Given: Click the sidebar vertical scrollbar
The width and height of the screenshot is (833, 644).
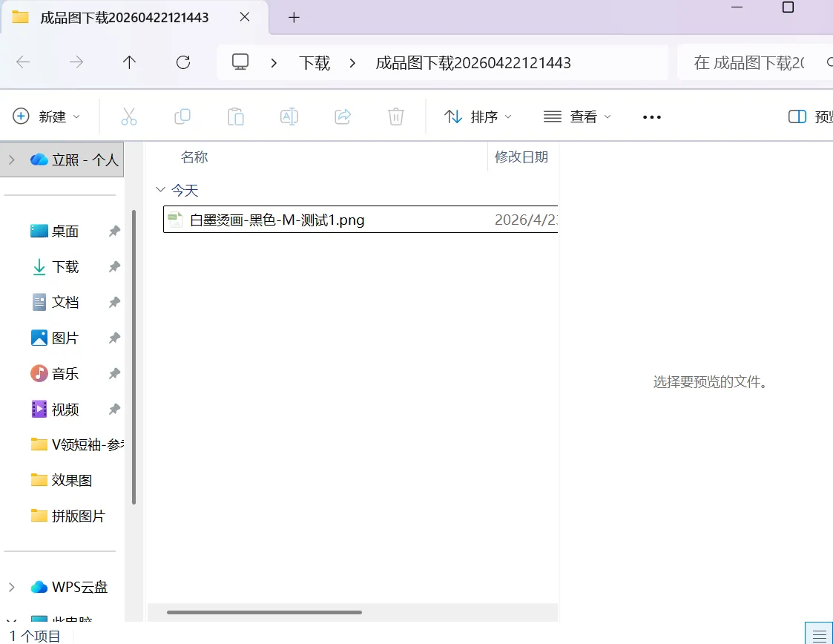Looking at the screenshot, I should (134, 357).
